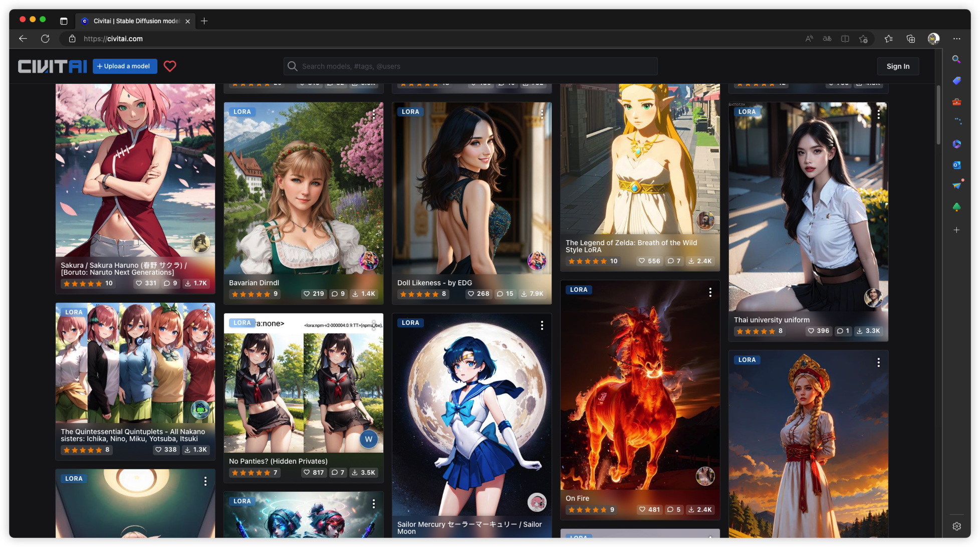Viewport: 980px width, 547px height.
Task: Click the creator avatar on Bavarian Dirndl
Action: click(x=369, y=261)
